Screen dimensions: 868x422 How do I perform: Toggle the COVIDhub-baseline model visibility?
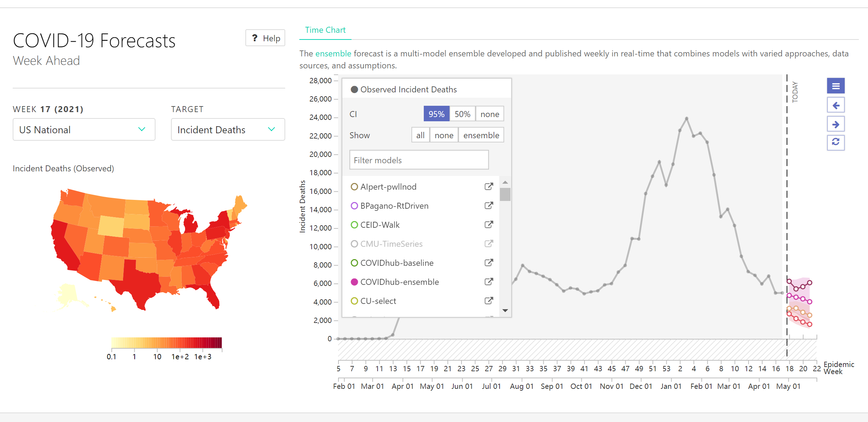(397, 263)
